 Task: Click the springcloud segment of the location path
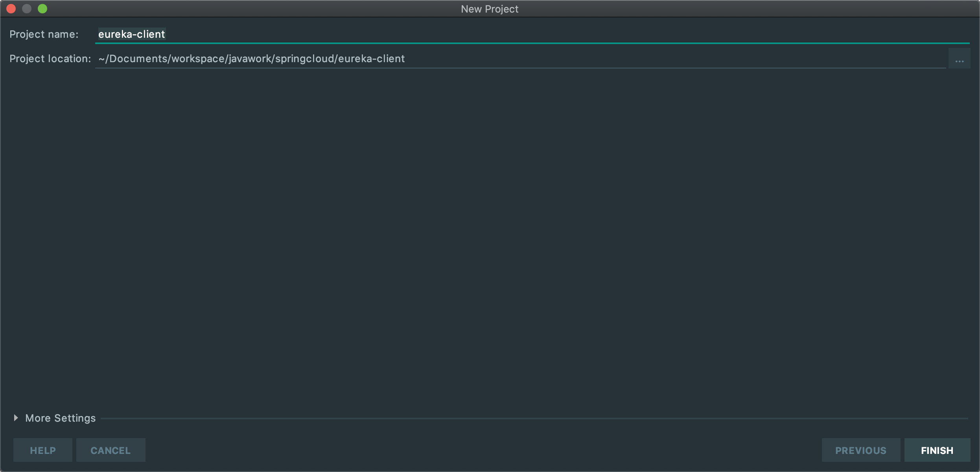[x=305, y=59]
